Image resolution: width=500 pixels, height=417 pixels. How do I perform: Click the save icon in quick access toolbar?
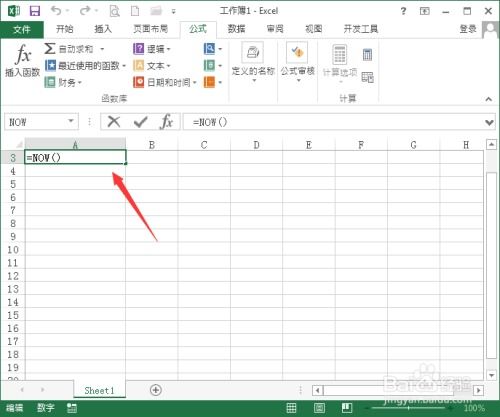point(35,11)
